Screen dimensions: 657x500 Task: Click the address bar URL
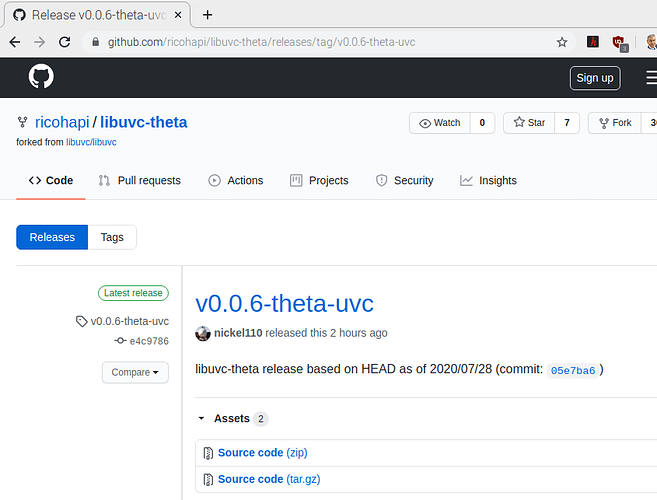click(x=261, y=42)
